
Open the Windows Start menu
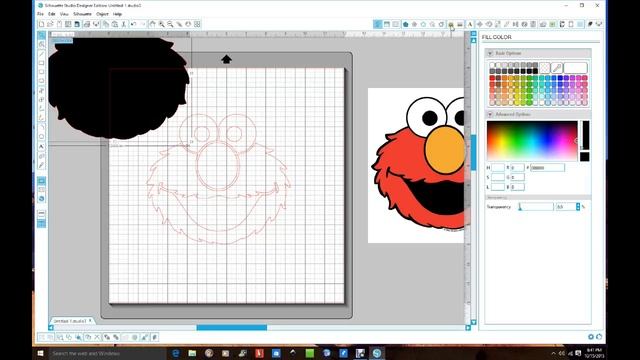point(40,353)
